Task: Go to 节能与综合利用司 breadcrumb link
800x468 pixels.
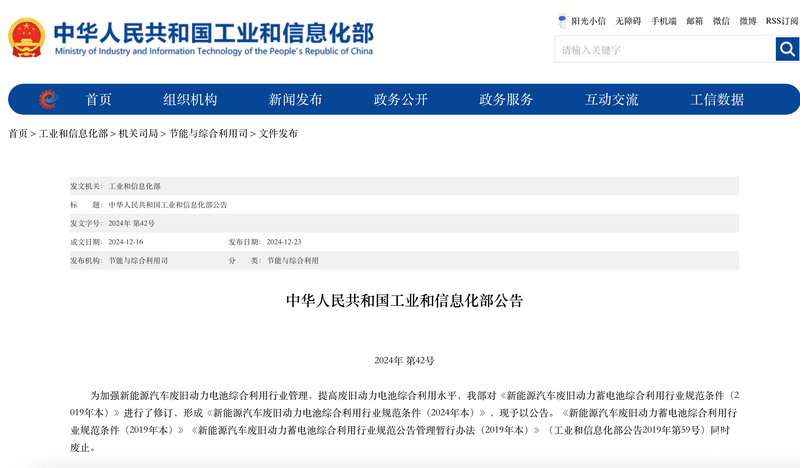Action: (208, 134)
